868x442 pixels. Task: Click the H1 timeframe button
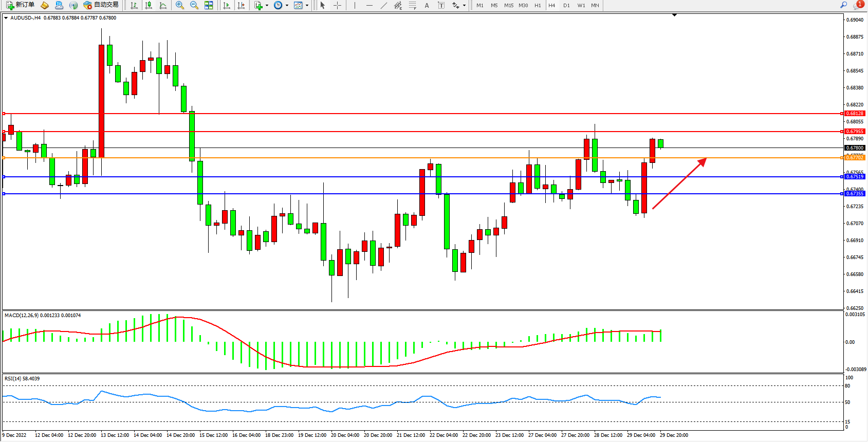tap(538, 5)
